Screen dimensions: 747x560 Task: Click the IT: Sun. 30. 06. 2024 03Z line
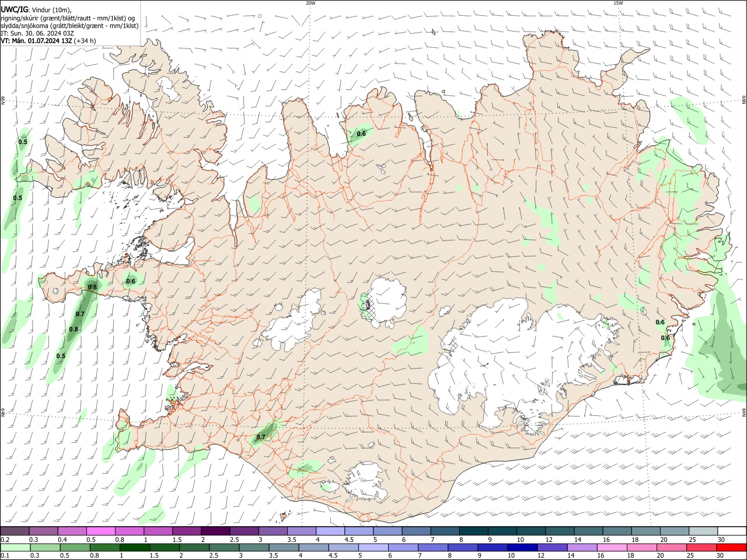click(37, 33)
